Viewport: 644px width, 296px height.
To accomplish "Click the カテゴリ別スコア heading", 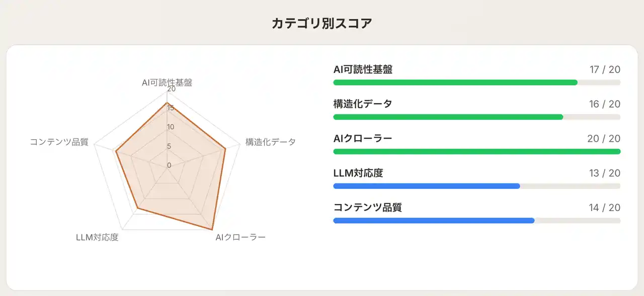I will 322,24.
